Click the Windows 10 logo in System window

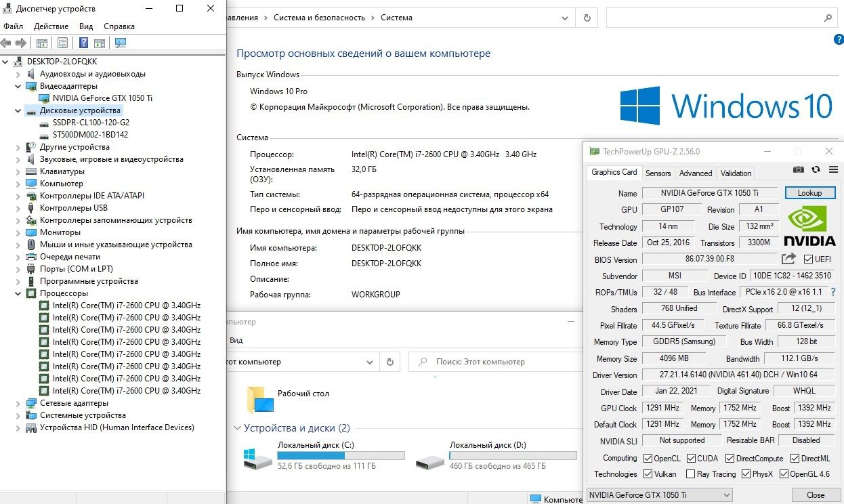pos(726,106)
